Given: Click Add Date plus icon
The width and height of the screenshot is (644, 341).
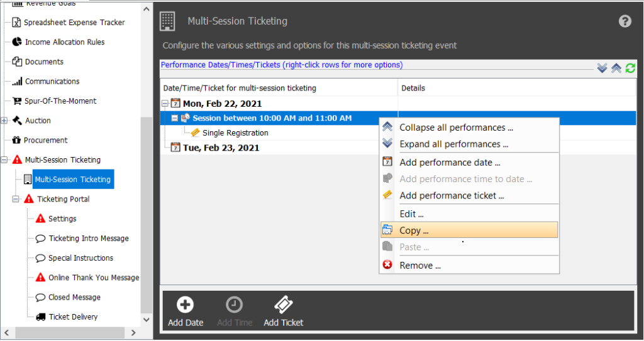Looking at the screenshot, I should click(186, 305).
